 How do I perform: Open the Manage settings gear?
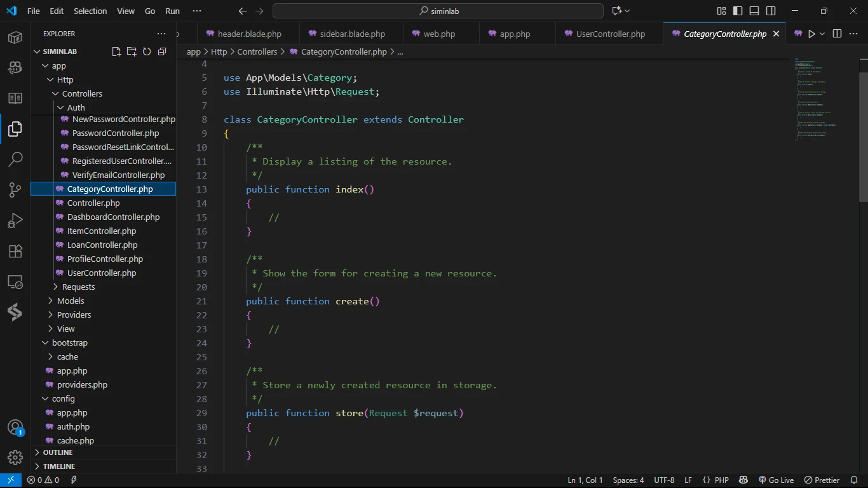[x=15, y=457]
